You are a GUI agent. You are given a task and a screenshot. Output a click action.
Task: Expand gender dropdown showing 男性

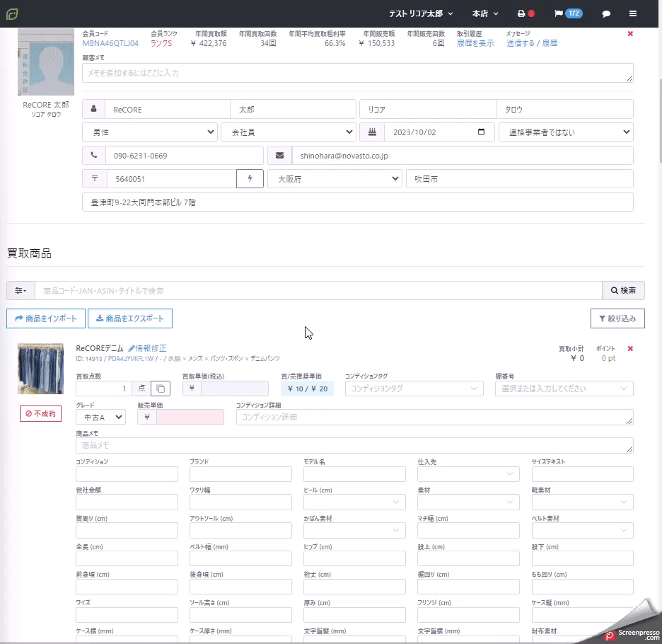pos(150,132)
